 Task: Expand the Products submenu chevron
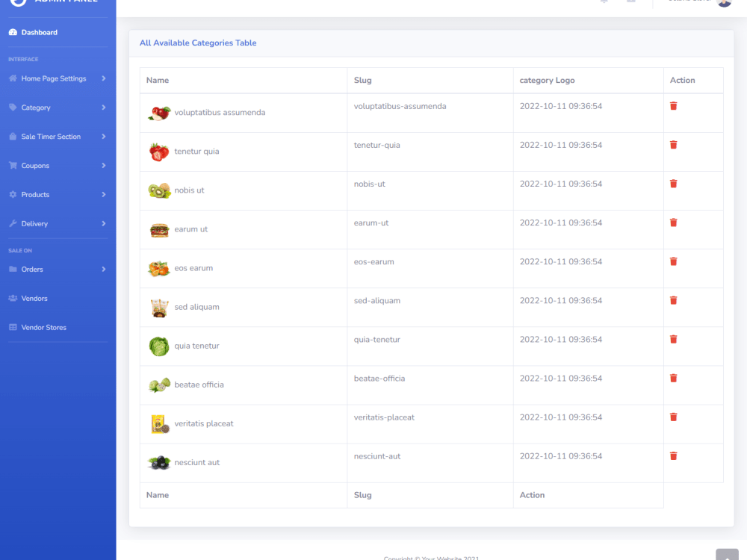(x=103, y=194)
